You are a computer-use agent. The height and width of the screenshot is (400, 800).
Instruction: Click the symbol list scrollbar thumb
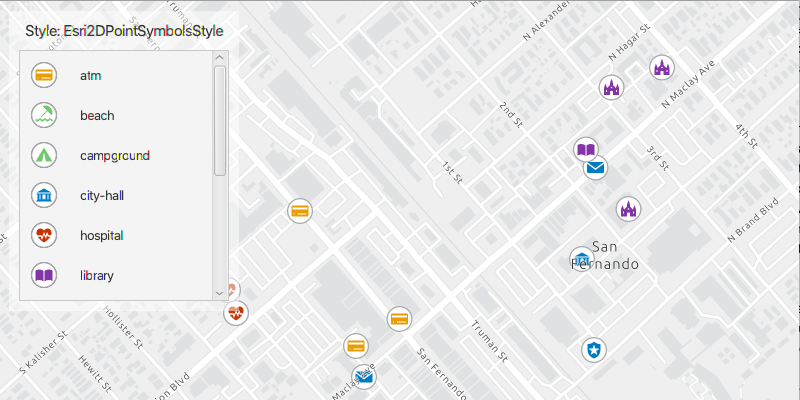[x=220, y=120]
